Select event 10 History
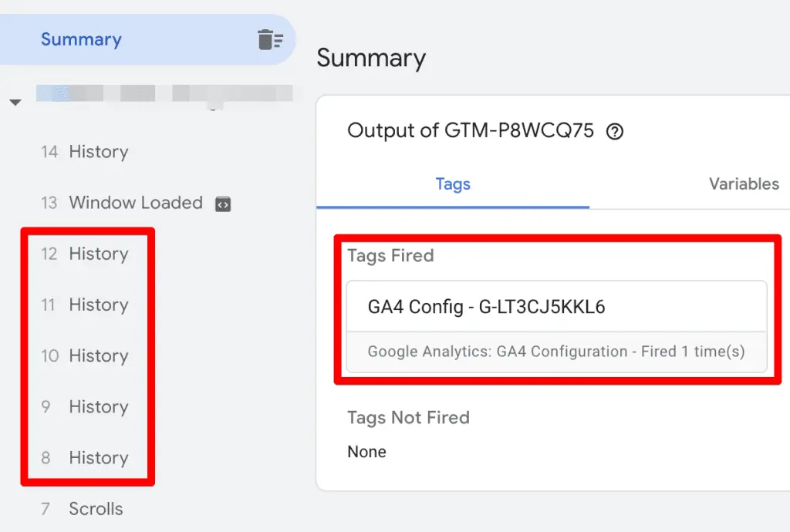The image size is (790, 532). click(99, 355)
